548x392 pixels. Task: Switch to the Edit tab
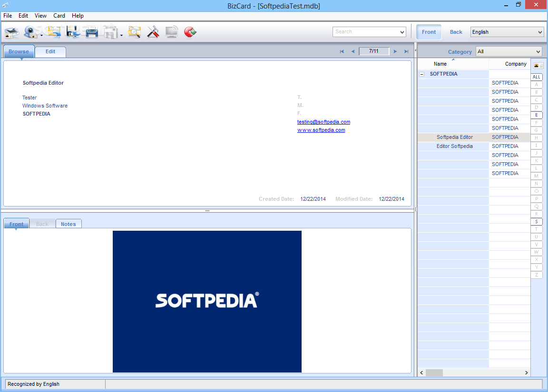pyautogui.click(x=50, y=51)
